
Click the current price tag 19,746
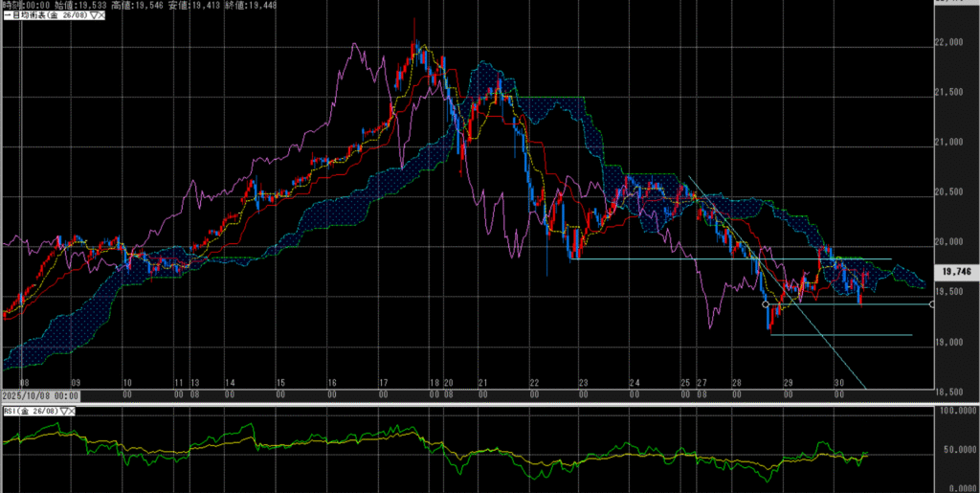click(957, 271)
